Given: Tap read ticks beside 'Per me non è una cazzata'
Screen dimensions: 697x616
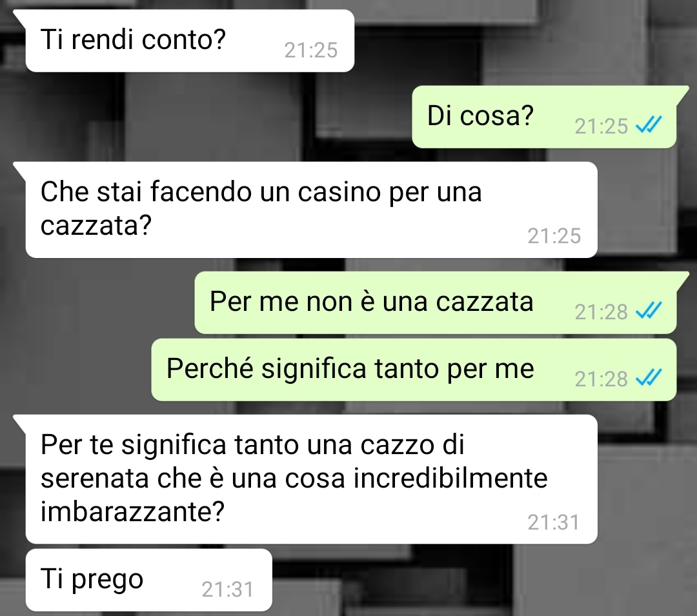Looking at the screenshot, I should [x=649, y=310].
